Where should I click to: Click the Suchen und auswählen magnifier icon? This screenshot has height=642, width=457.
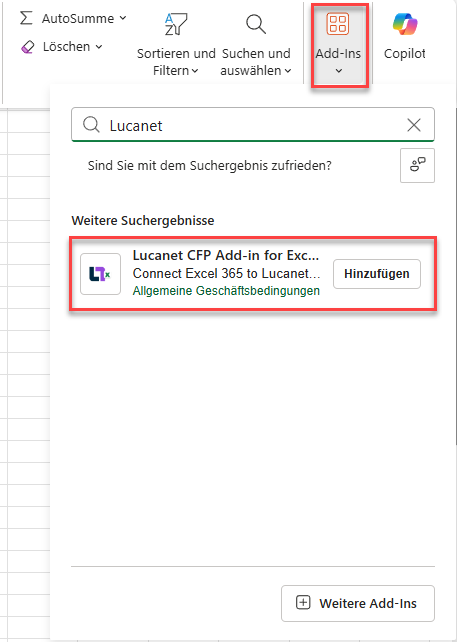pos(256,24)
